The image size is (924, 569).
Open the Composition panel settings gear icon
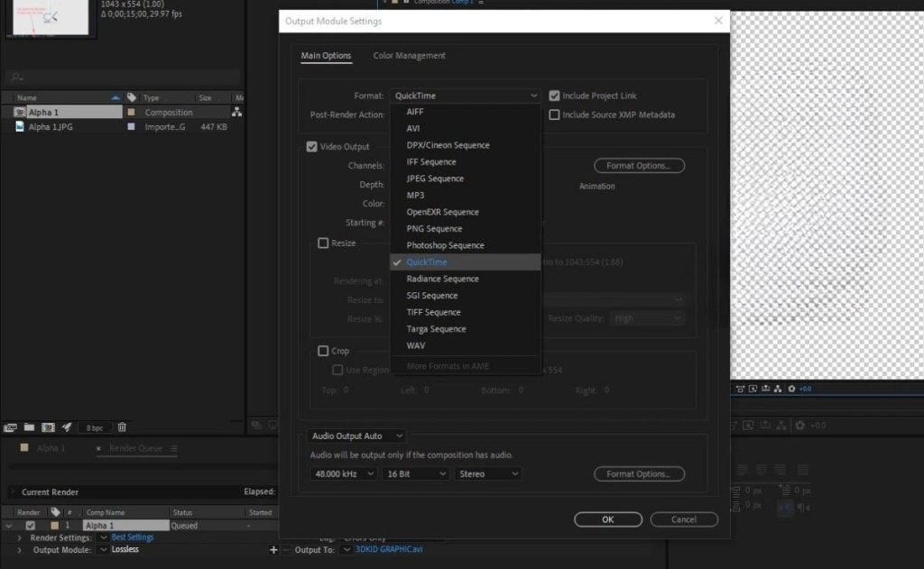coord(792,389)
